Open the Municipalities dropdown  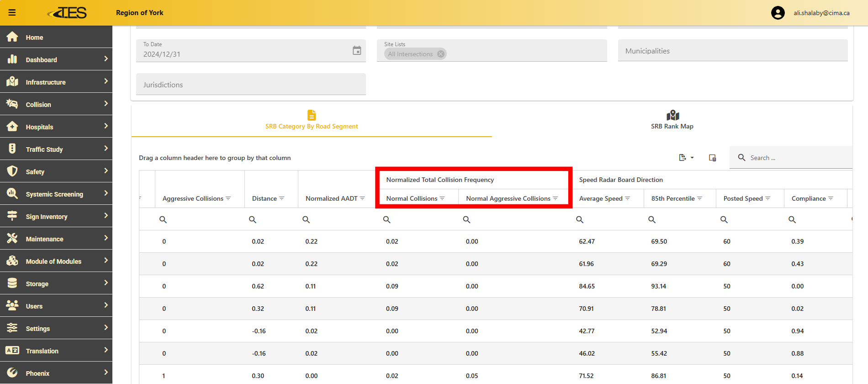(x=732, y=51)
